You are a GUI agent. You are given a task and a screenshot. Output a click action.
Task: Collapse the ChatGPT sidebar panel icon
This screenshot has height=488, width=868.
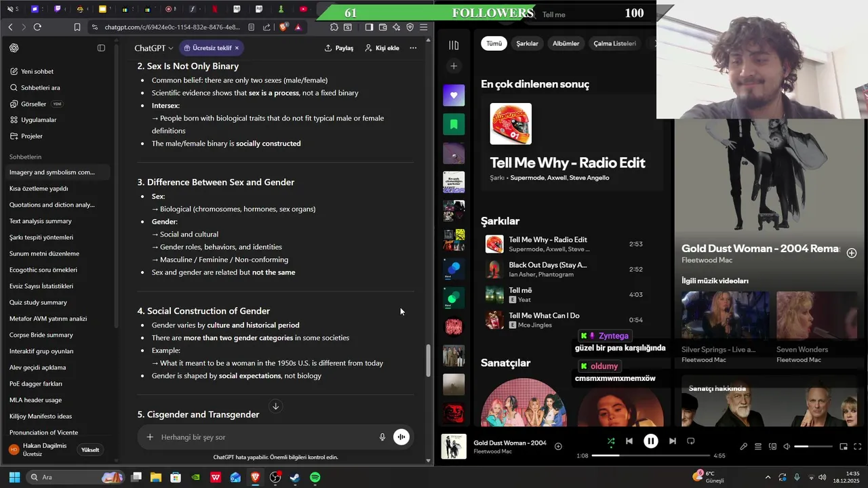click(x=101, y=48)
